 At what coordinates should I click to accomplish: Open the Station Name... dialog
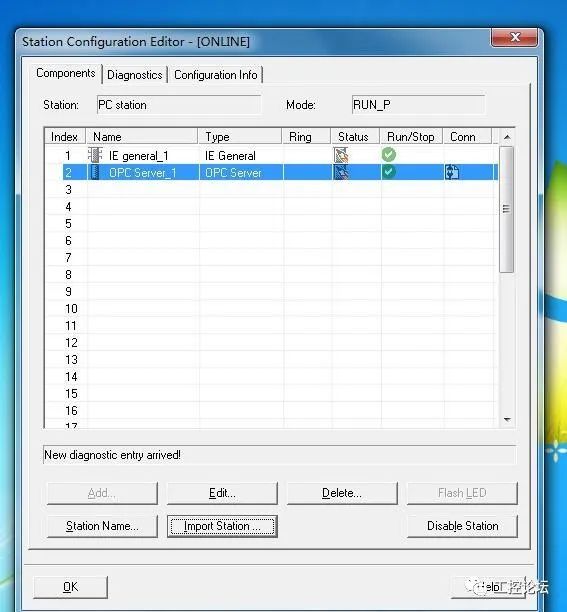pos(102,526)
